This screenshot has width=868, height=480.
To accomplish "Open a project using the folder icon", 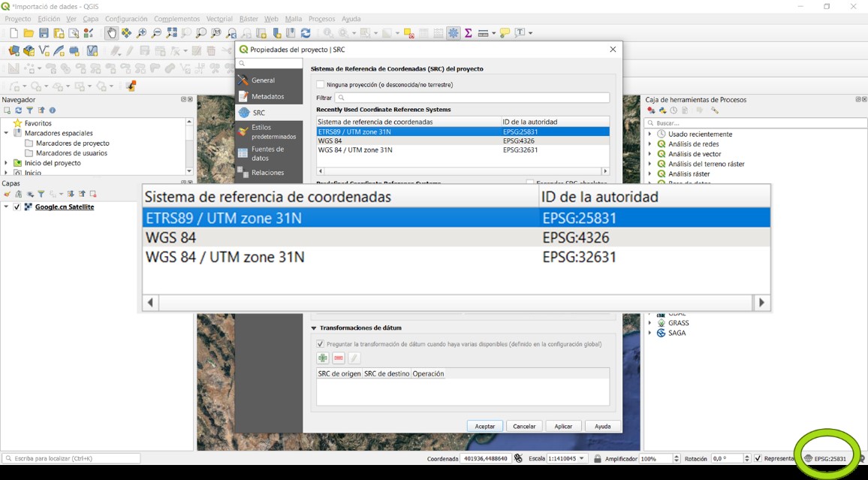I will 29,33.
